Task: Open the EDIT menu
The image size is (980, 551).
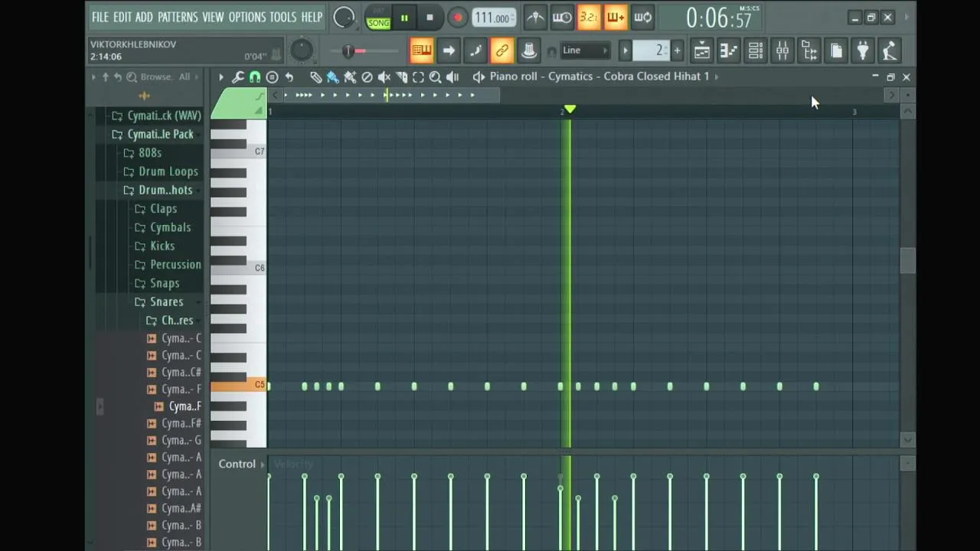Action: pyautogui.click(x=122, y=17)
